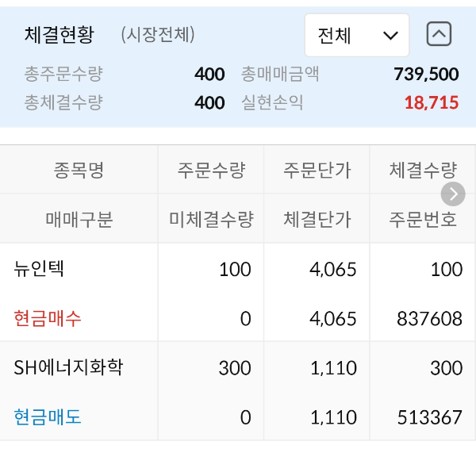This screenshot has height=476, width=476.
Task: Select the 주문수량 column header
Action: click(x=211, y=170)
